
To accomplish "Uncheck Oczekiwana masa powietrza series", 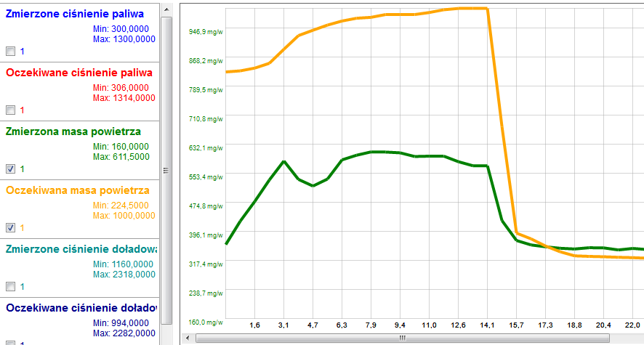I will (x=10, y=227).
